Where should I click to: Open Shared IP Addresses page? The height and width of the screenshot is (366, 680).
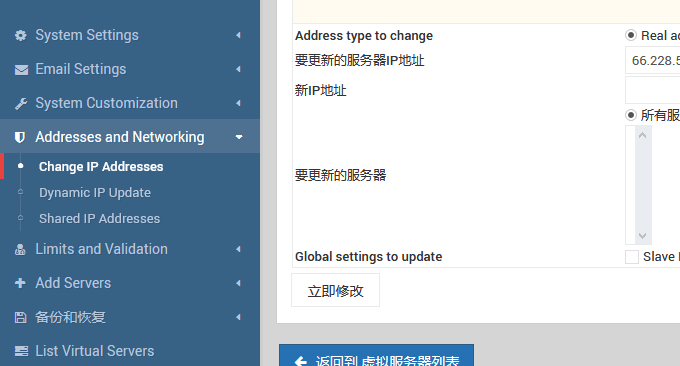coord(99,219)
